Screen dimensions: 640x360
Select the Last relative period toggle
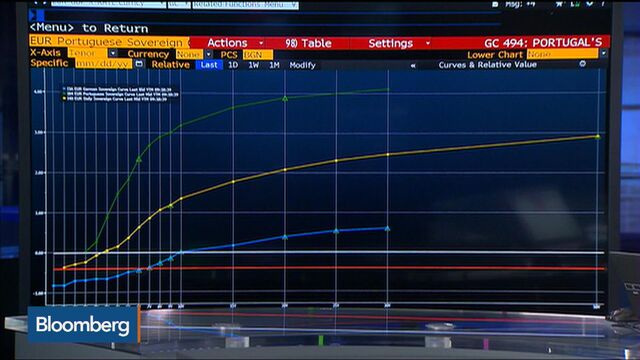pos(209,65)
